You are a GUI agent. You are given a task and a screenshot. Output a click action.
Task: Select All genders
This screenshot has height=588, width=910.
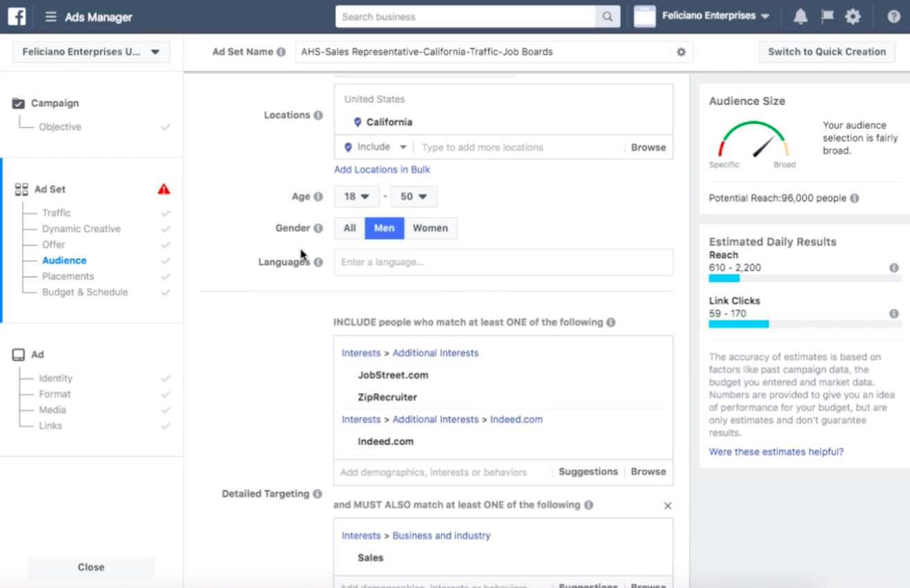coord(350,228)
